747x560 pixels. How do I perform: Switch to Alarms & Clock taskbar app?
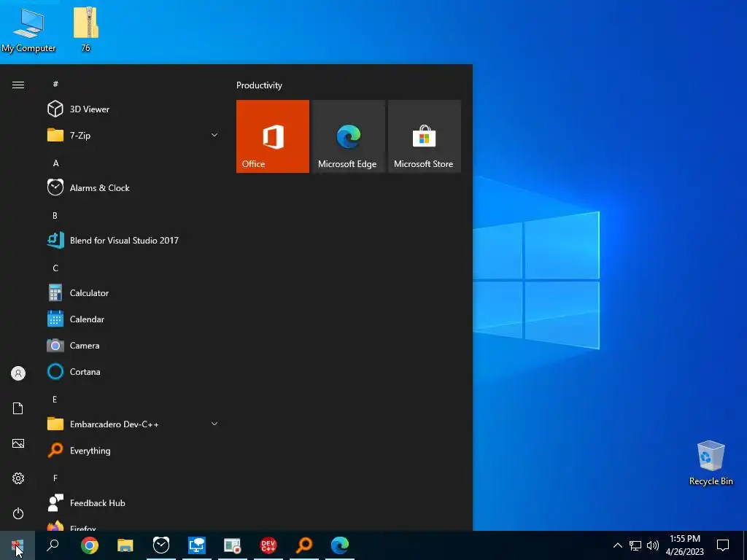point(161,545)
